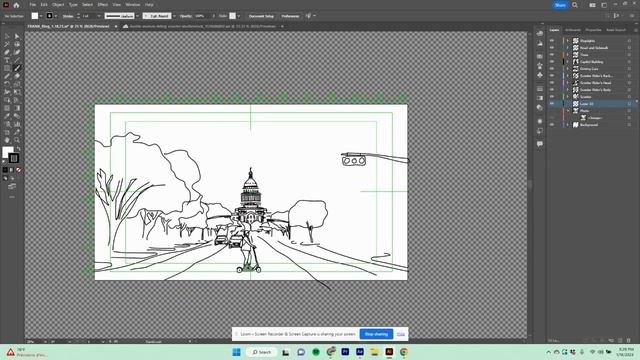
Task: Open the control bar fill color swatch
Action: tap(35, 16)
